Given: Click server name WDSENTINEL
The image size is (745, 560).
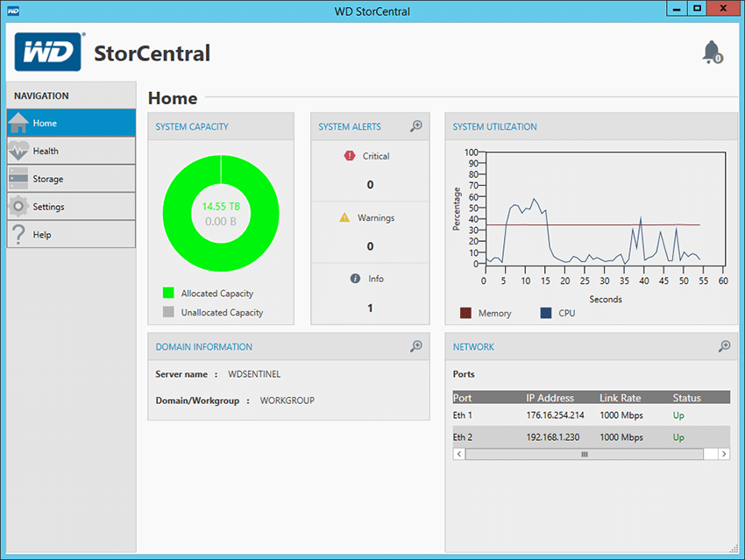Looking at the screenshot, I should point(254,374).
